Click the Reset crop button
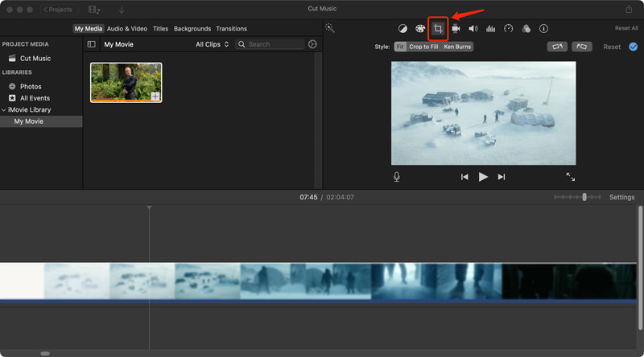 pyautogui.click(x=612, y=47)
